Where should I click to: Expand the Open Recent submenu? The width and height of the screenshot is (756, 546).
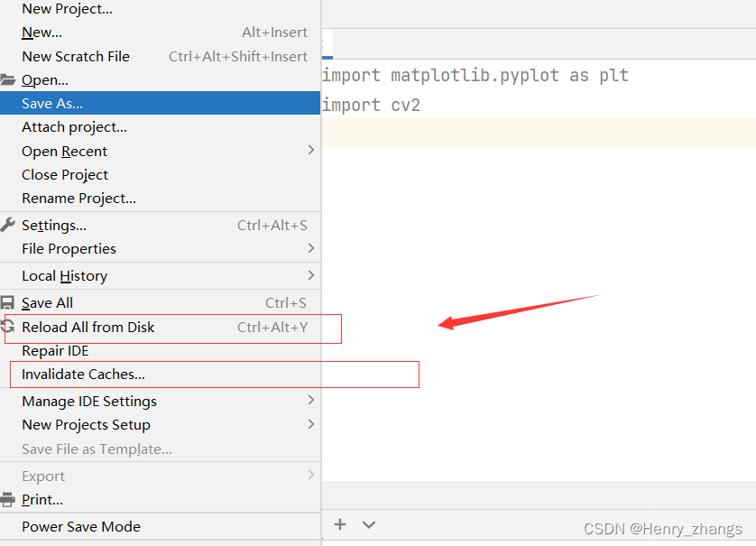click(x=310, y=150)
